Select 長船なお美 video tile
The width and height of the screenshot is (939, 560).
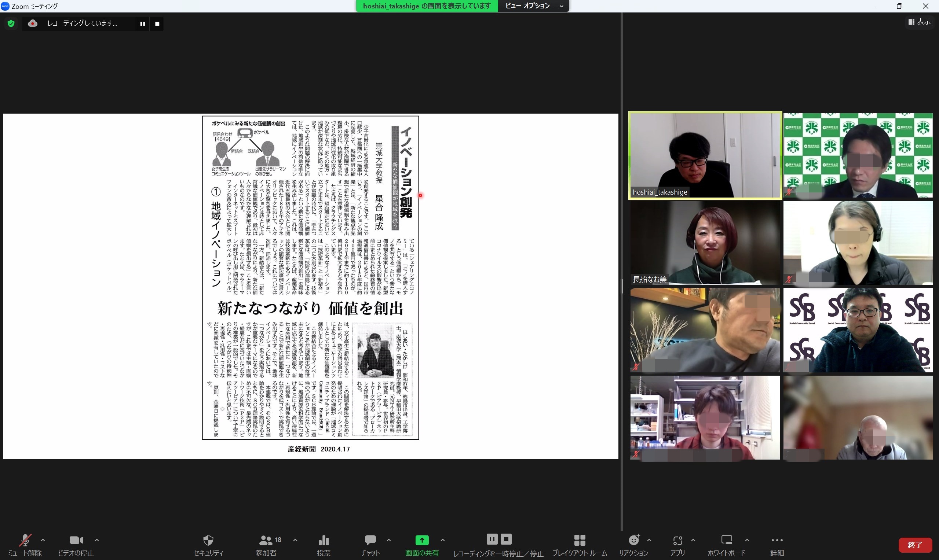(705, 243)
